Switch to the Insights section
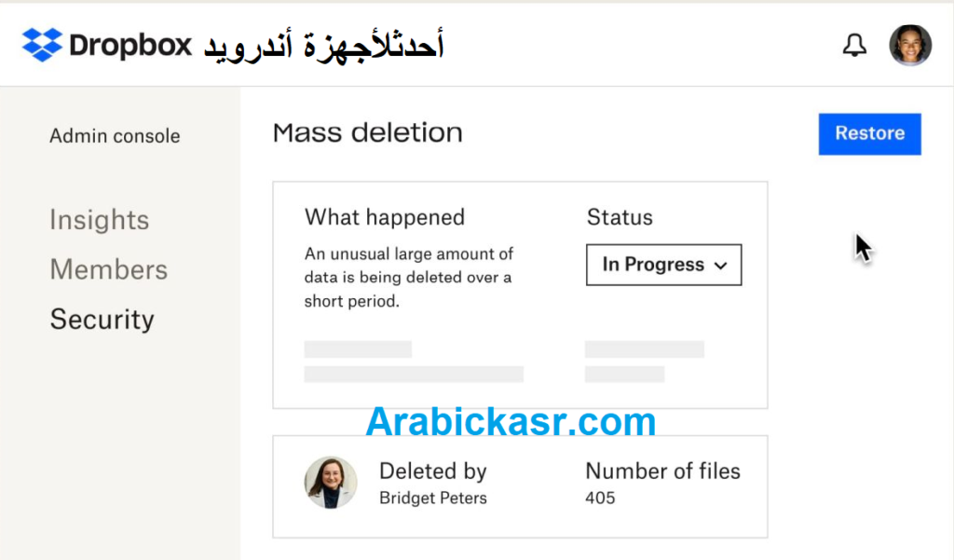Screen dimensions: 954x560 click(99, 220)
